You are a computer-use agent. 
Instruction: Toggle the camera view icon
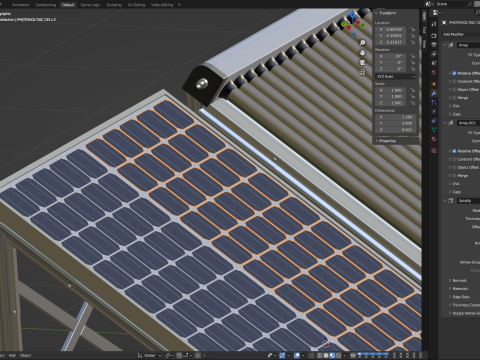point(362,62)
